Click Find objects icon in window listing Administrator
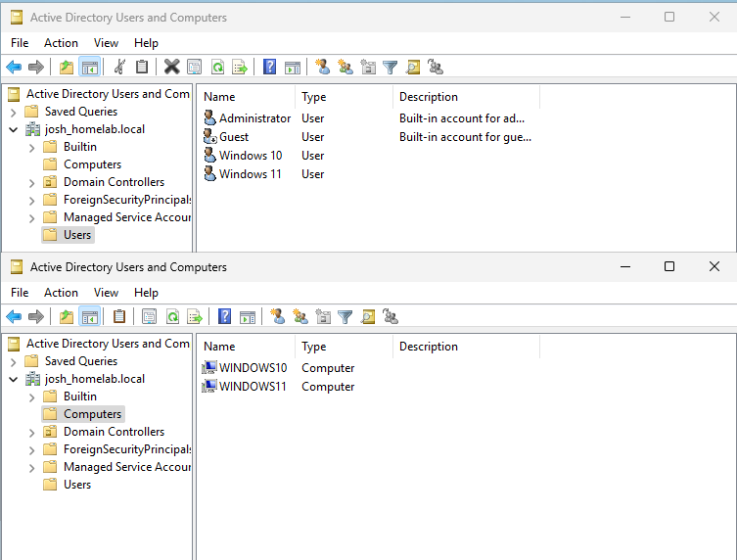737x560 pixels. click(412, 68)
